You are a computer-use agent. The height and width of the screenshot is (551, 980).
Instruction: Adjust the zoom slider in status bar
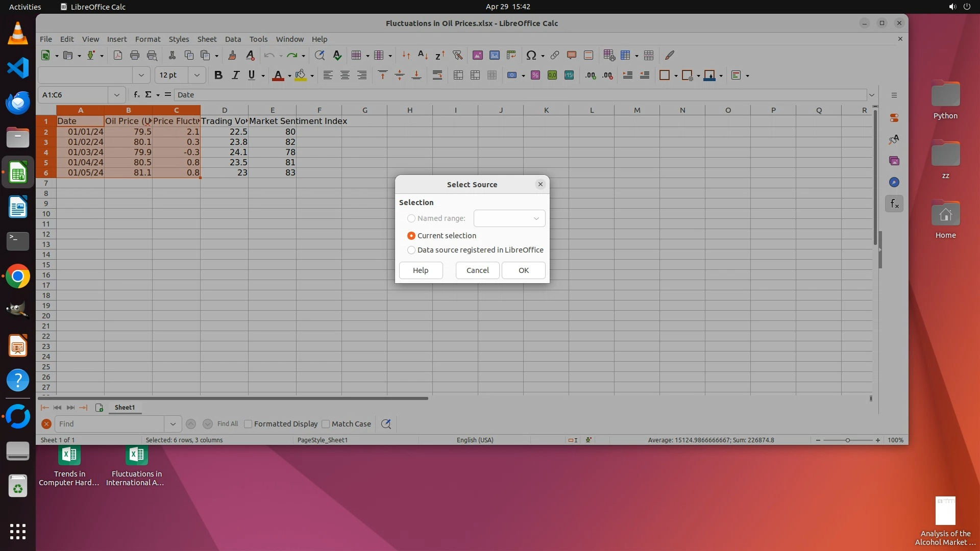point(847,440)
